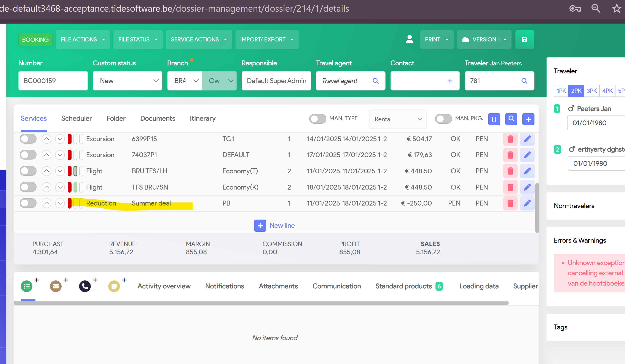Turn on the MAN. PKG. toggle
The image size is (625, 364).
coord(443,119)
